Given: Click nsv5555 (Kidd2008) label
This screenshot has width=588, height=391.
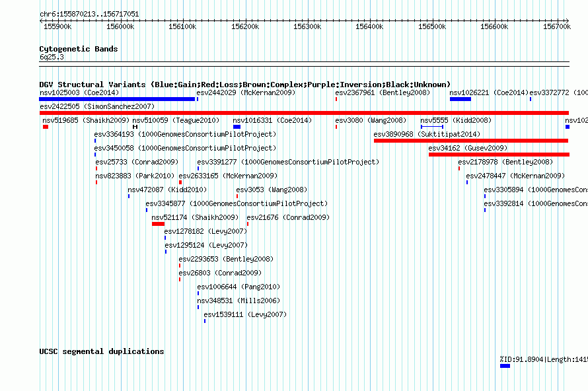Looking at the screenshot, I should 456,120.
